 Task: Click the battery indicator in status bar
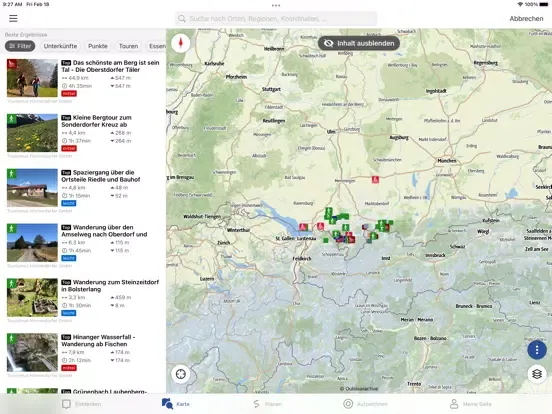[x=543, y=4]
